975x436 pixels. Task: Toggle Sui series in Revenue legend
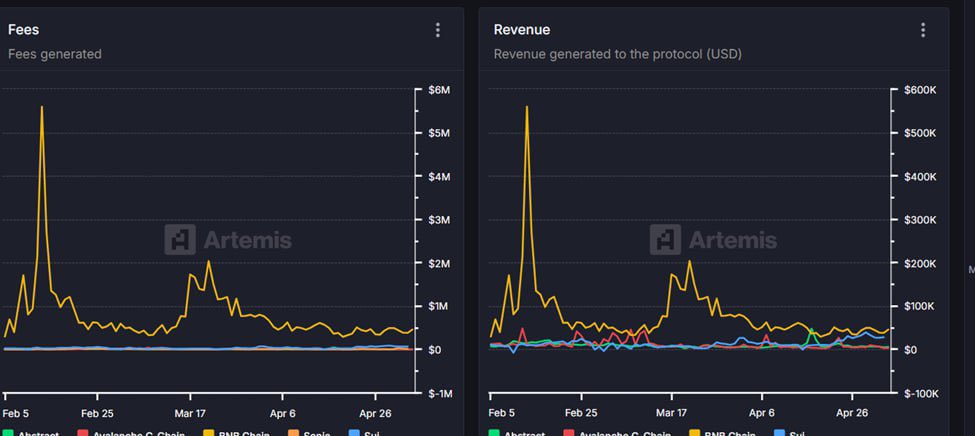click(x=788, y=434)
